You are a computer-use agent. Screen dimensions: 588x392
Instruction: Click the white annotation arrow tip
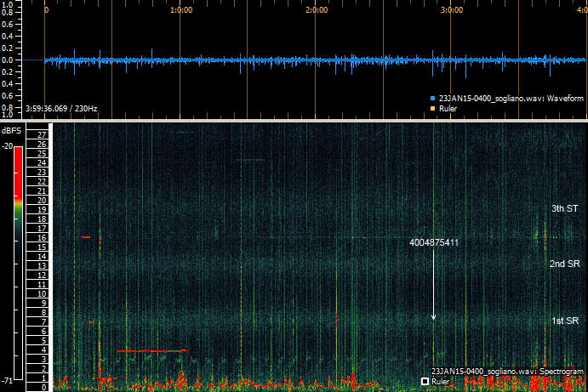pos(434,319)
